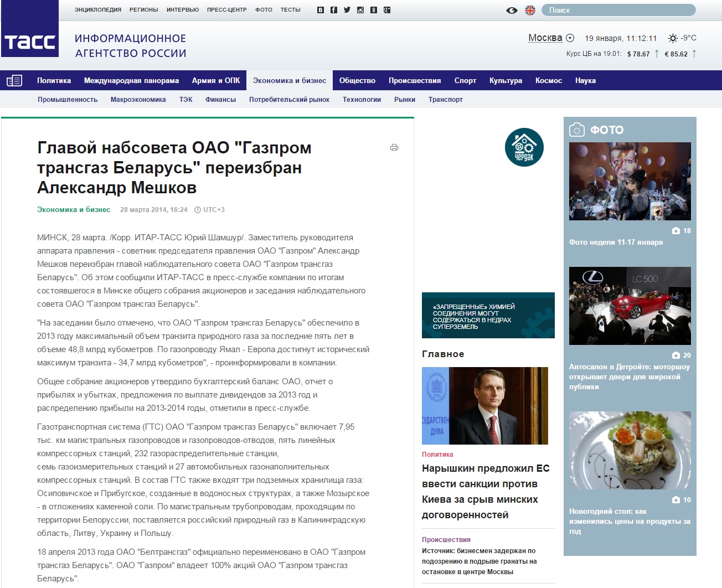Open the Промышленность subsection
The height and width of the screenshot is (588, 722).
point(68,100)
